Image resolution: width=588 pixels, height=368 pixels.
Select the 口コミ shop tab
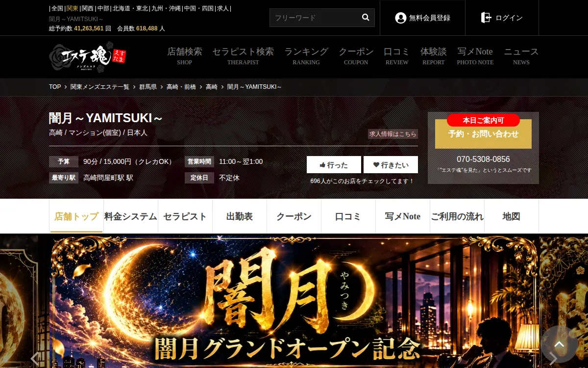348,216
